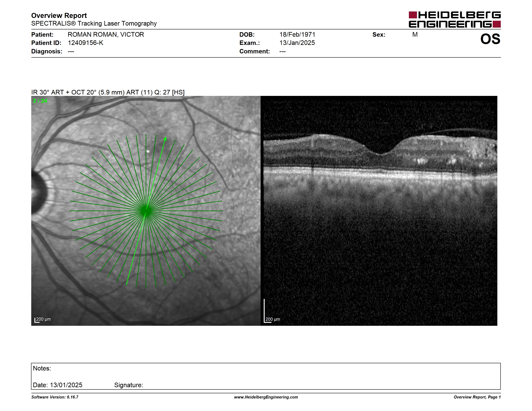Select 'Date: 13/01/2025' in notes box

57,385
